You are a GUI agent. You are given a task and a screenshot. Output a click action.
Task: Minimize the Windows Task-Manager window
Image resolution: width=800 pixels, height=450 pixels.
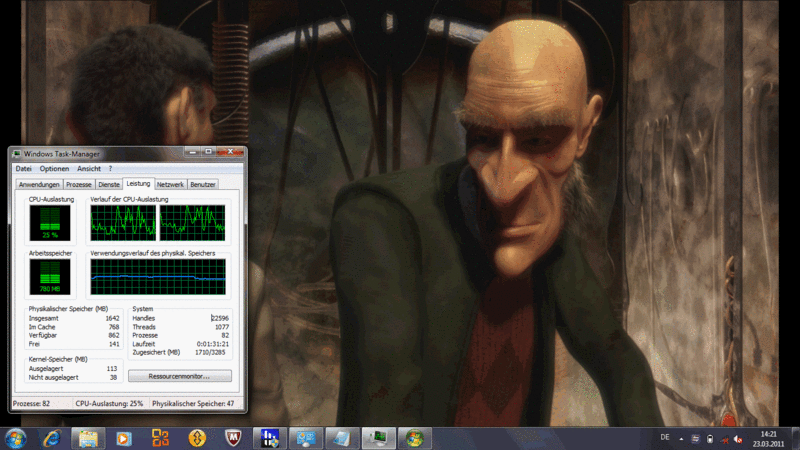coord(192,152)
